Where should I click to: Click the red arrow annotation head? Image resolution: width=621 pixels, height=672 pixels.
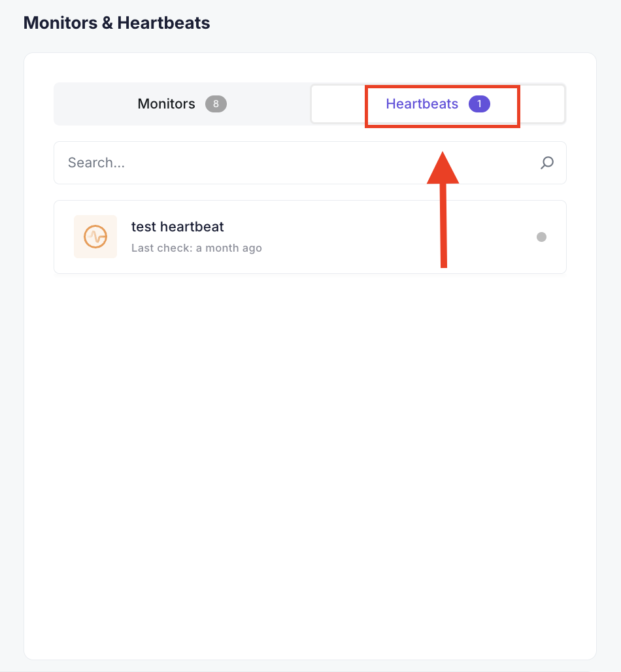(x=443, y=168)
